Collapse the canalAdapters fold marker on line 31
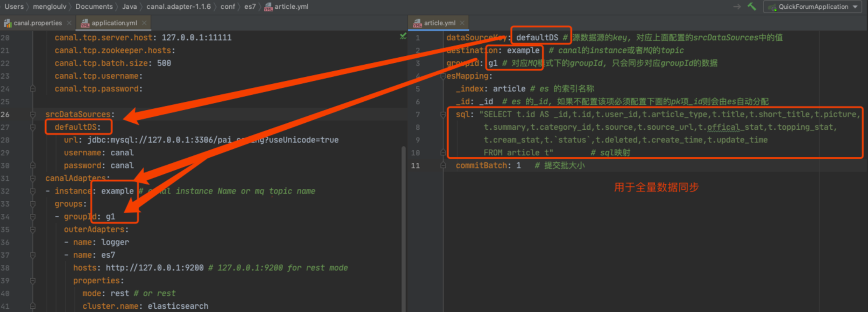This screenshot has width=868, height=312. point(33,178)
